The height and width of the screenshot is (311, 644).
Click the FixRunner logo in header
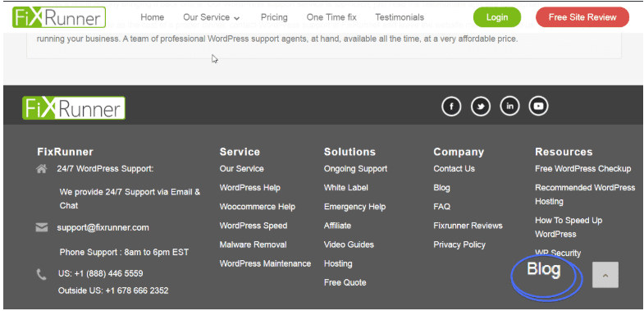[x=59, y=17]
